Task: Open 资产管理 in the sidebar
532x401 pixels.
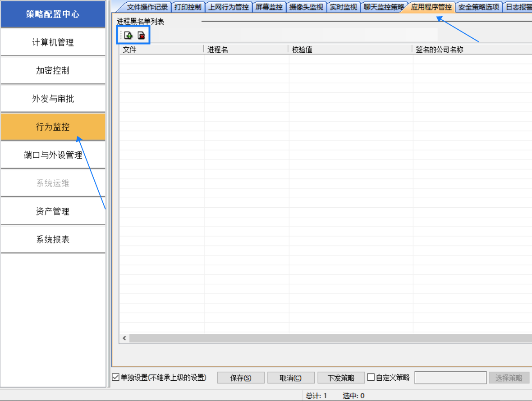Action: (53, 211)
